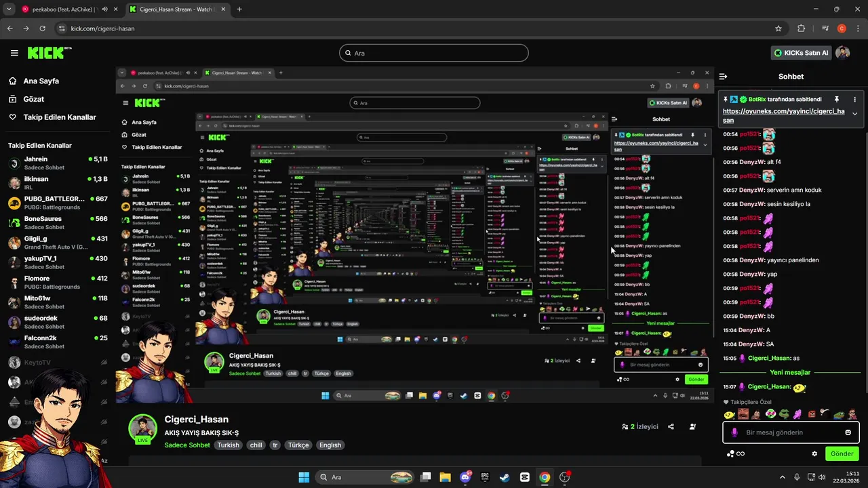Click the chat message input field

pyautogui.click(x=791, y=432)
